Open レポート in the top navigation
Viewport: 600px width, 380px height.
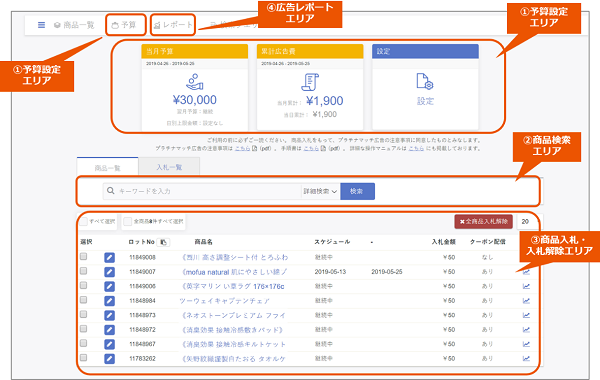click(x=173, y=25)
